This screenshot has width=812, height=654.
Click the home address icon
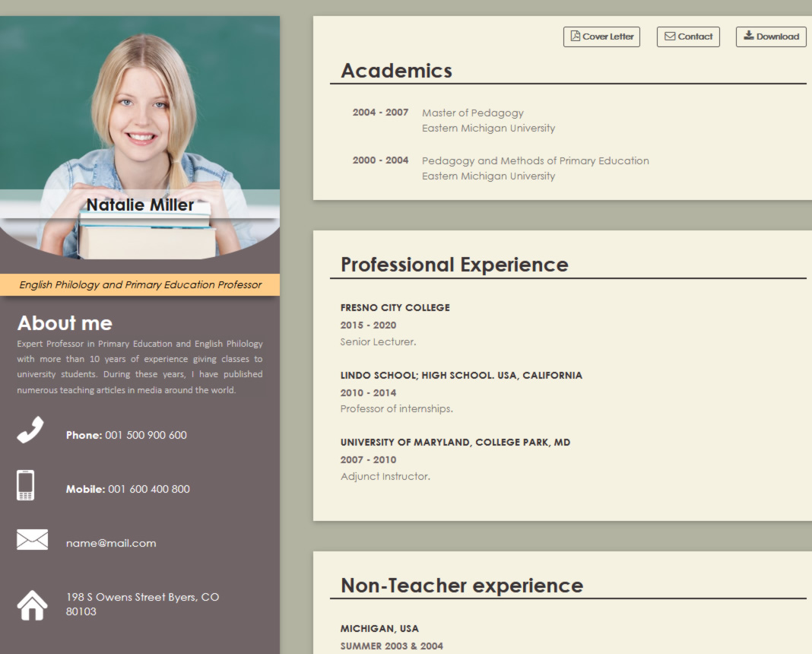[32, 605]
